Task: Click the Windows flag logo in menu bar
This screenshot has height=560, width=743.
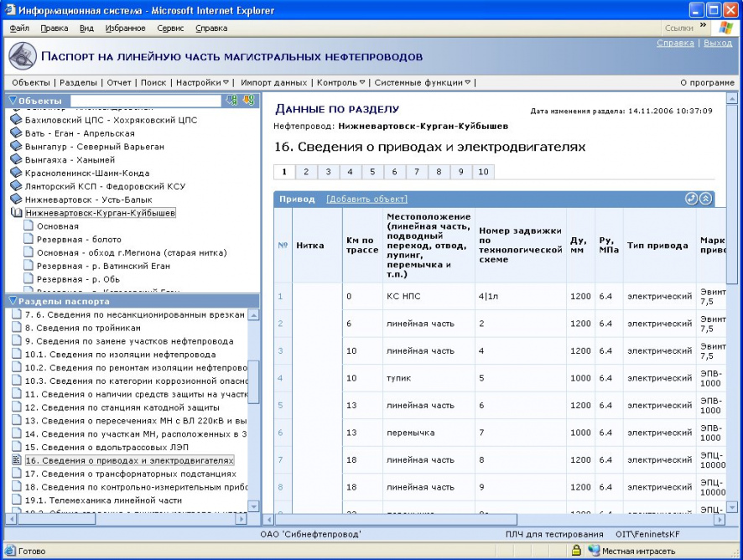Action: pos(725,28)
